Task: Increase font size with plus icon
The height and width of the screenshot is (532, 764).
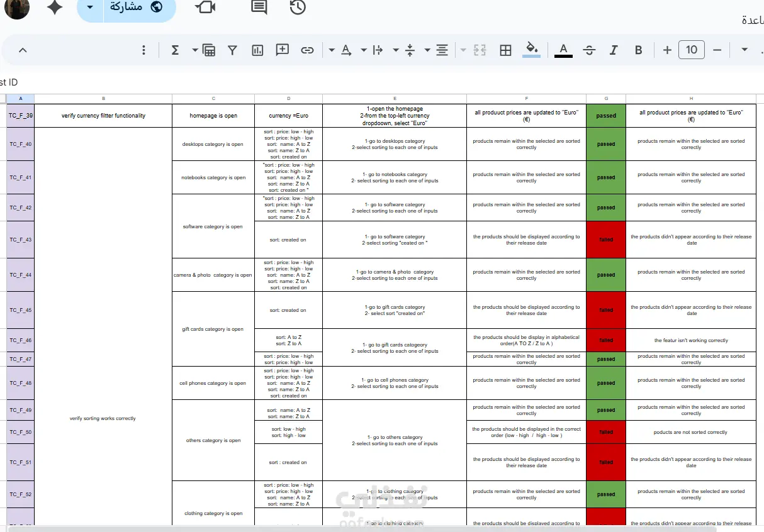Action: tap(667, 50)
